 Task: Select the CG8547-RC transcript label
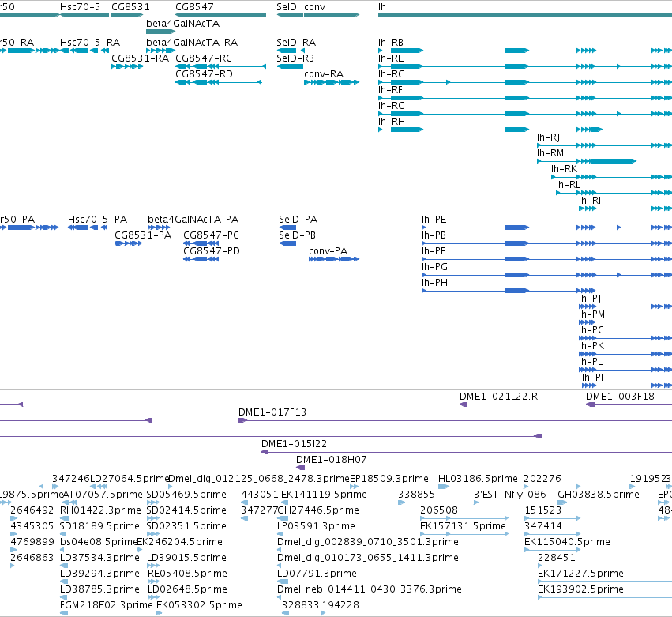pos(204,58)
